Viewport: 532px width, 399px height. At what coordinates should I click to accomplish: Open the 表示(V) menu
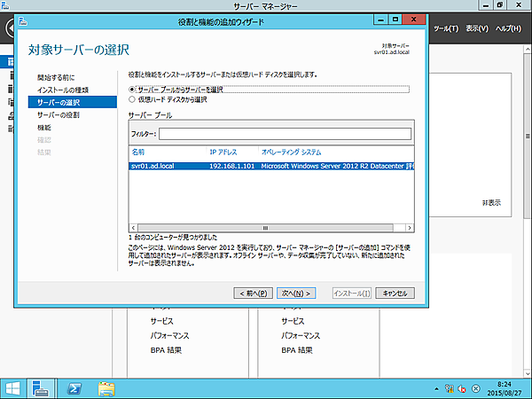[x=477, y=28]
